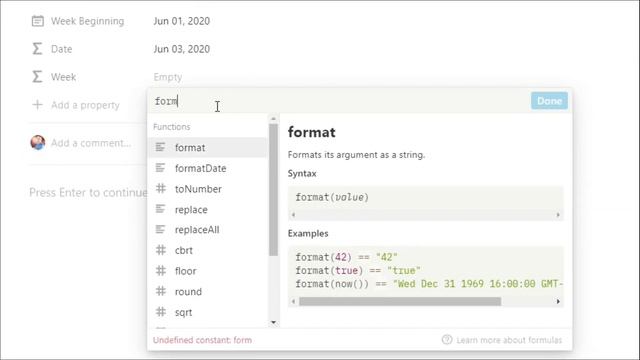Click the hash icon next to round
Viewport: 640px width, 360px height.
click(x=161, y=291)
